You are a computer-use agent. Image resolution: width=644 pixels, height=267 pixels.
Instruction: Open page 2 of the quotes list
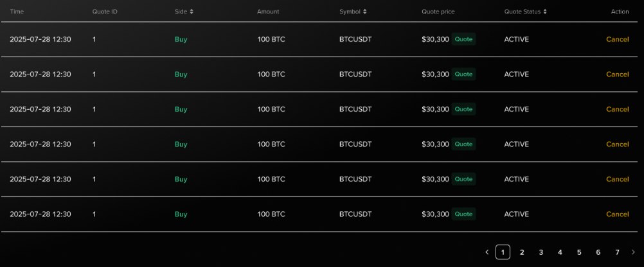522,252
